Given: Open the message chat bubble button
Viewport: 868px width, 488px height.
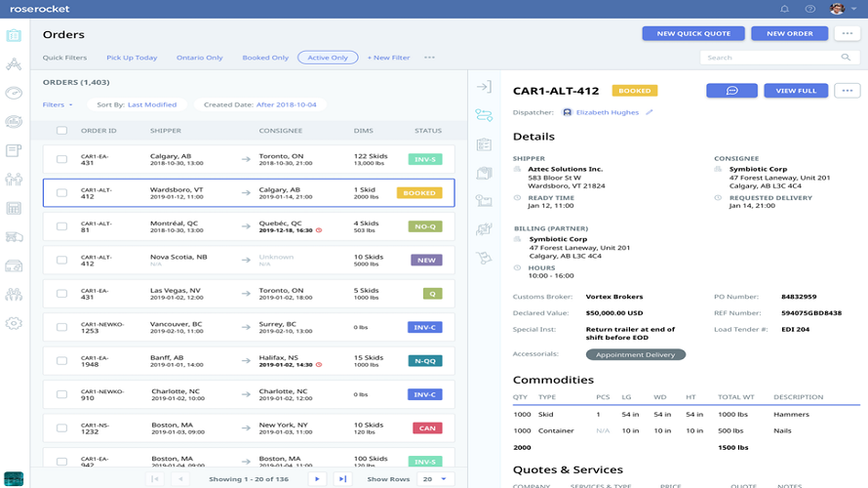Looking at the screenshot, I should coord(731,91).
